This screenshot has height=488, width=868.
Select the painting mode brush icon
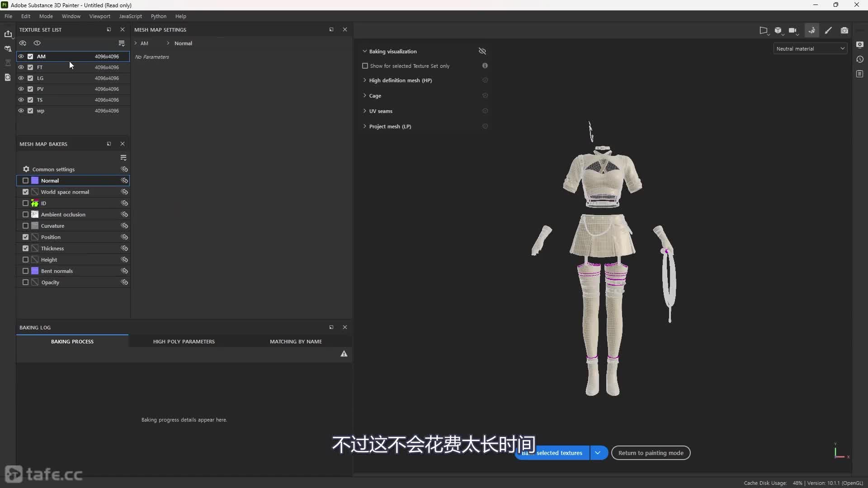click(828, 30)
